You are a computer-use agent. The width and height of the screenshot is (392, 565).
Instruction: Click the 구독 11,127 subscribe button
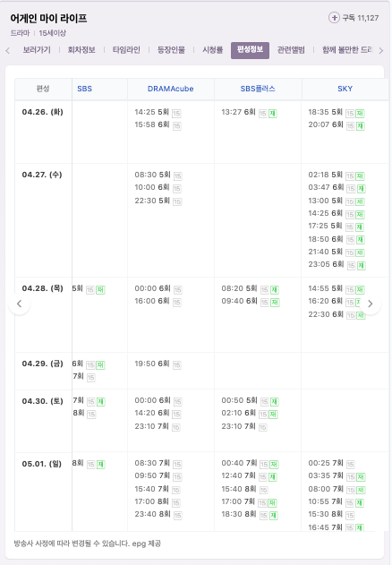354,18
